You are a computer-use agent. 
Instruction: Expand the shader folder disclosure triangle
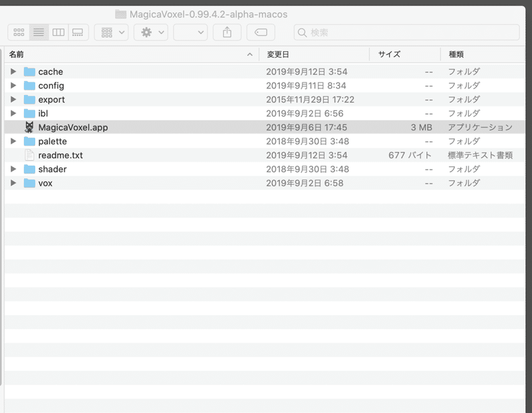click(13, 169)
